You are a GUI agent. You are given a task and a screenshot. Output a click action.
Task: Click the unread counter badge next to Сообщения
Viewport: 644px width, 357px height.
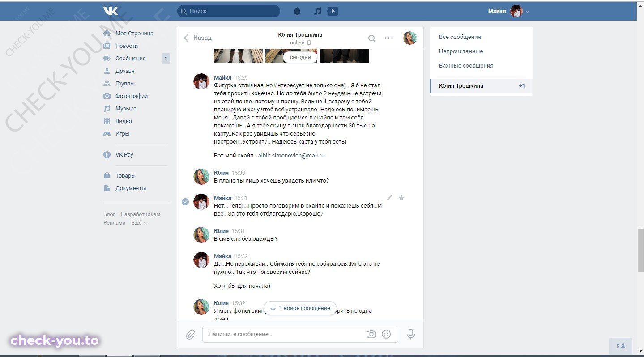(166, 59)
